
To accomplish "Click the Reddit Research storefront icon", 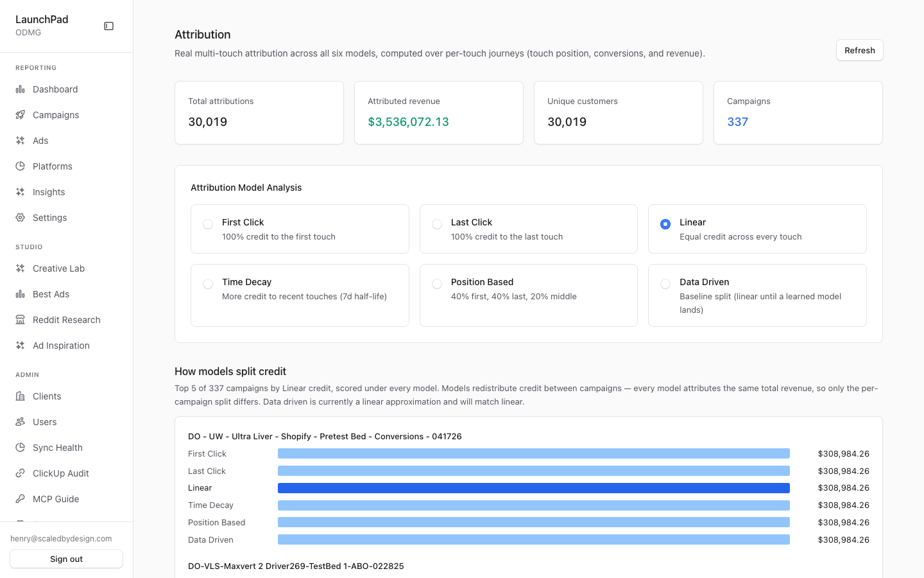I will point(21,320).
